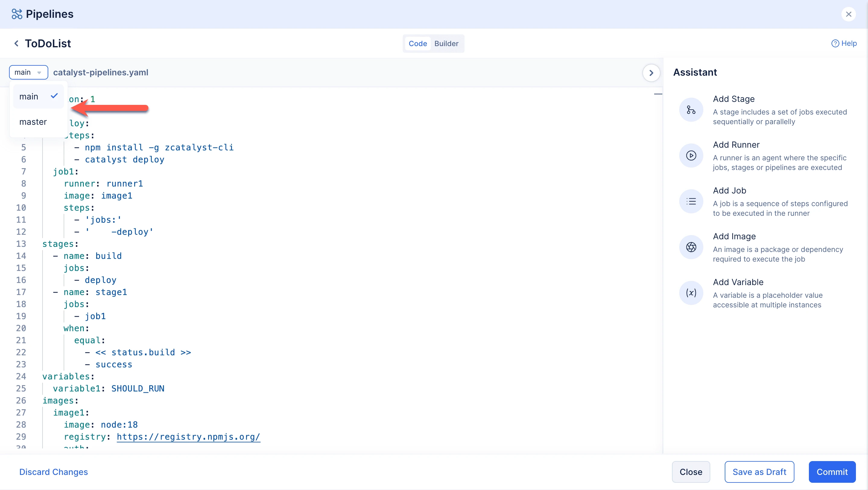Click the Add Job list icon
Viewport: 868px width, 490px height.
pos(691,201)
